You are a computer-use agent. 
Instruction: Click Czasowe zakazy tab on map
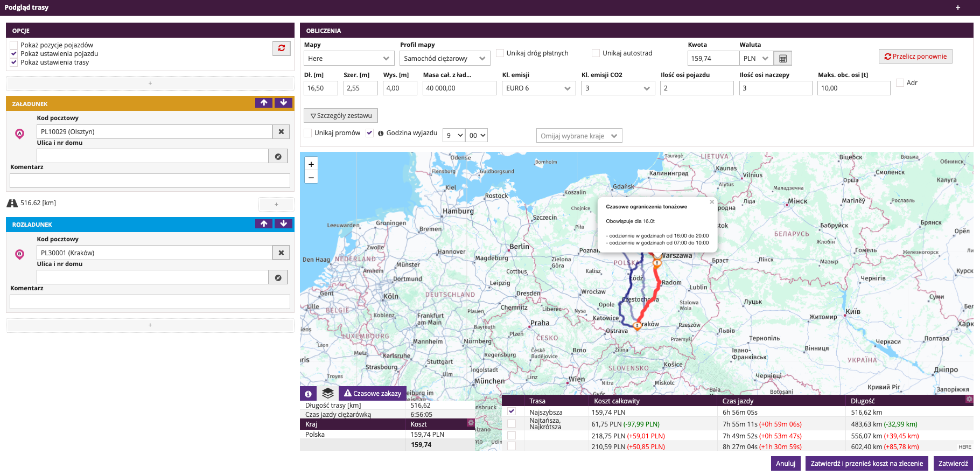[x=373, y=393]
